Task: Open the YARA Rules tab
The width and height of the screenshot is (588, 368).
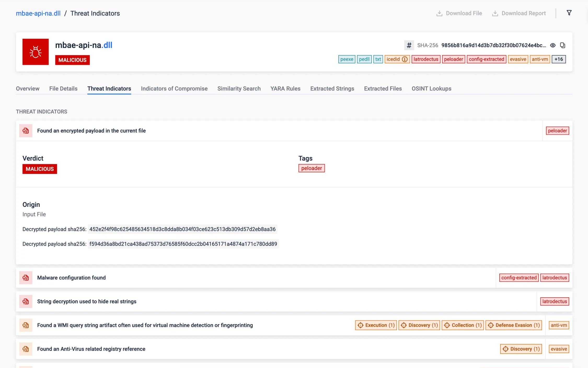Action: (x=285, y=88)
